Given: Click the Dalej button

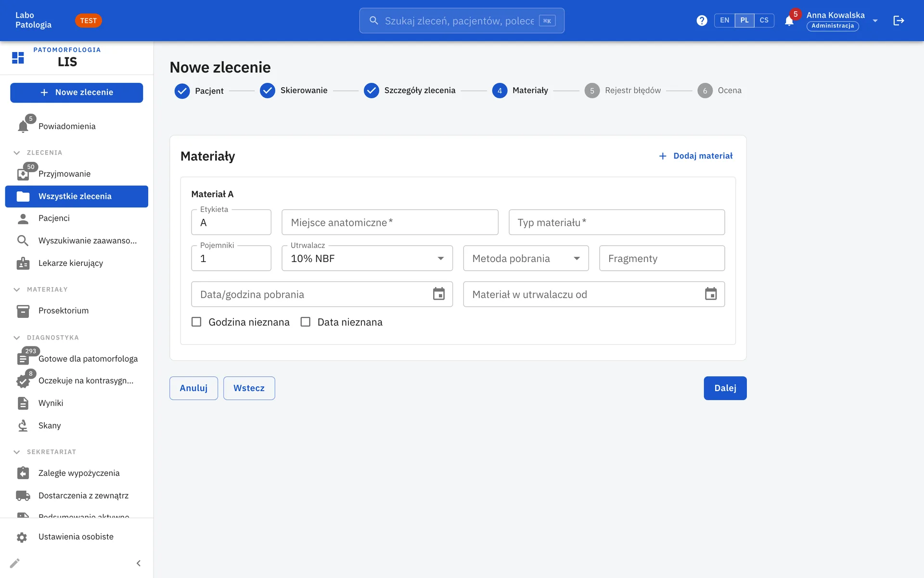Looking at the screenshot, I should tap(725, 388).
